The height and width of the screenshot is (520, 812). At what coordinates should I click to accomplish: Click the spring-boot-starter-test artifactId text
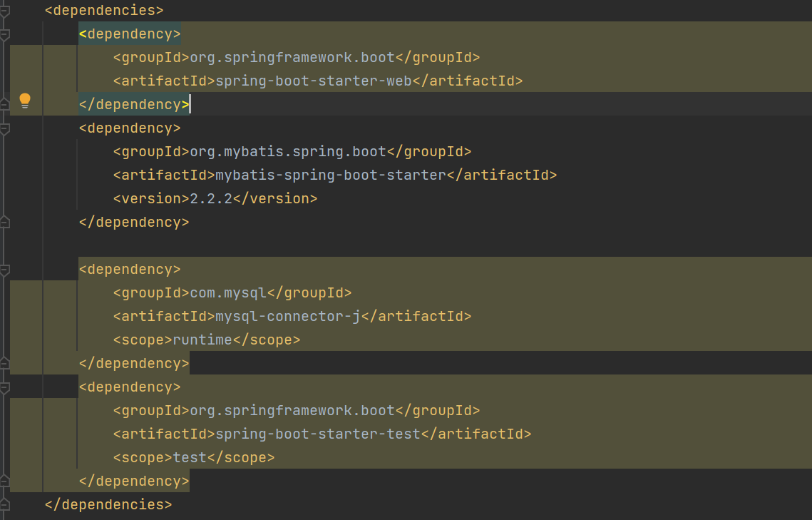pyautogui.click(x=317, y=434)
